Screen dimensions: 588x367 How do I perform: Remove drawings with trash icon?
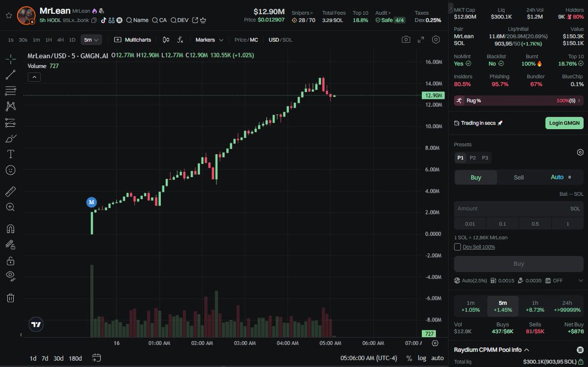11,298
